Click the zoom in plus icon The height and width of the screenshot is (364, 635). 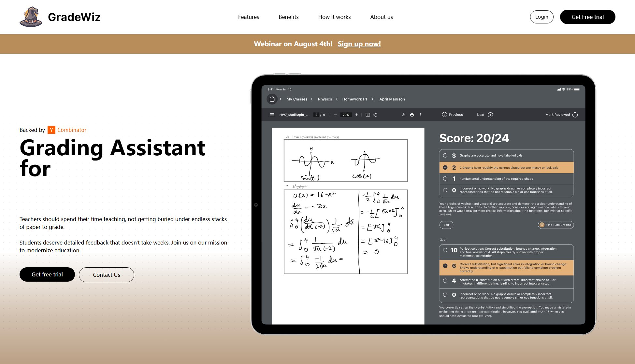[x=356, y=115]
